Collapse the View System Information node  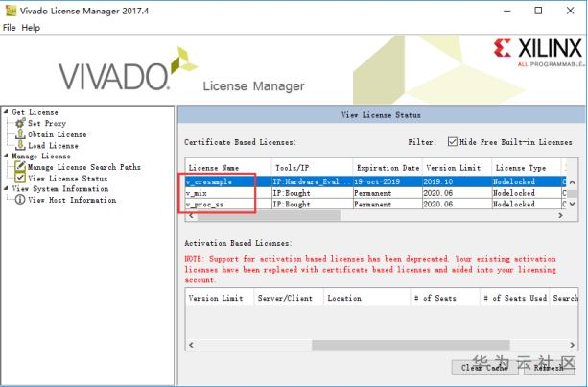6,188
